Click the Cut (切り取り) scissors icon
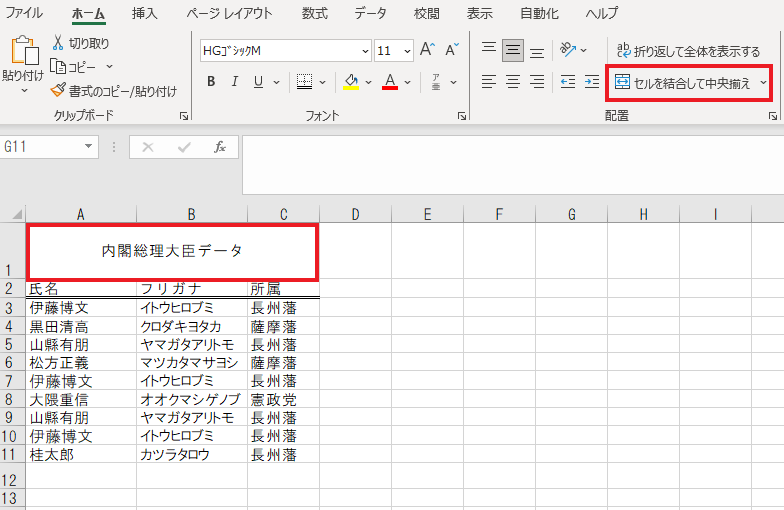Viewport: 784px width, 510px height. 59,43
